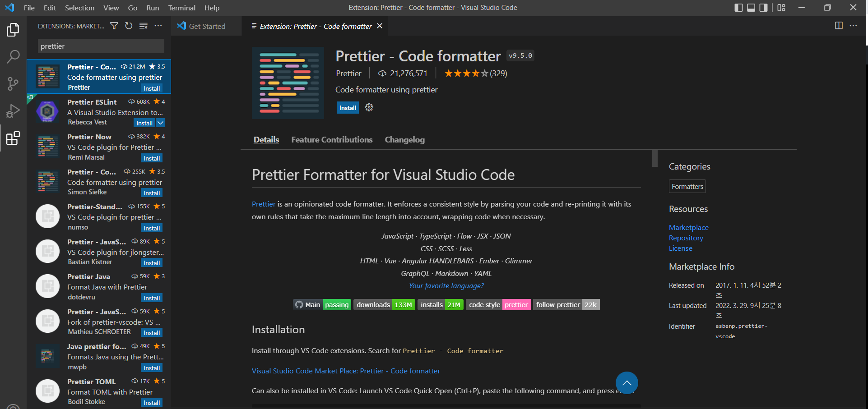
Task: Select Prettier Now in extensions list
Action: pos(99,147)
